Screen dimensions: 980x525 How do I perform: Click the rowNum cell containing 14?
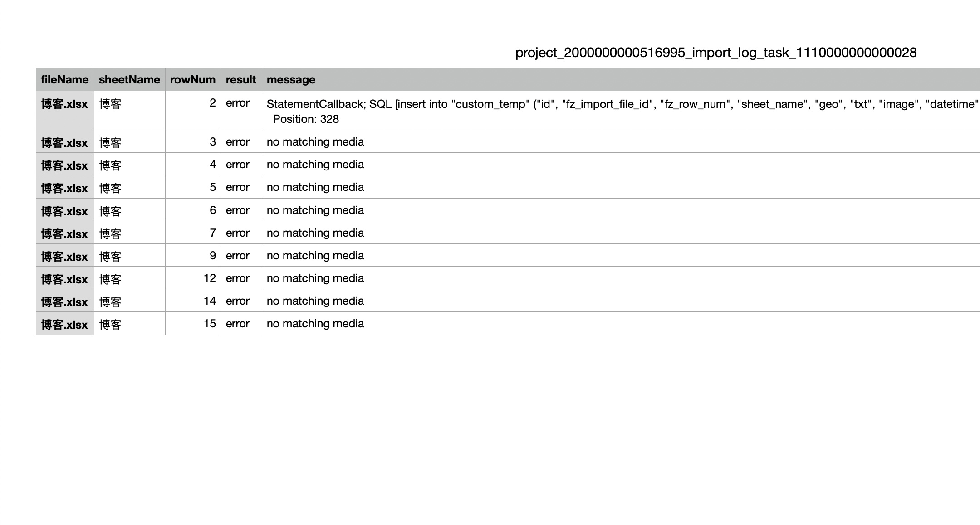[193, 301]
